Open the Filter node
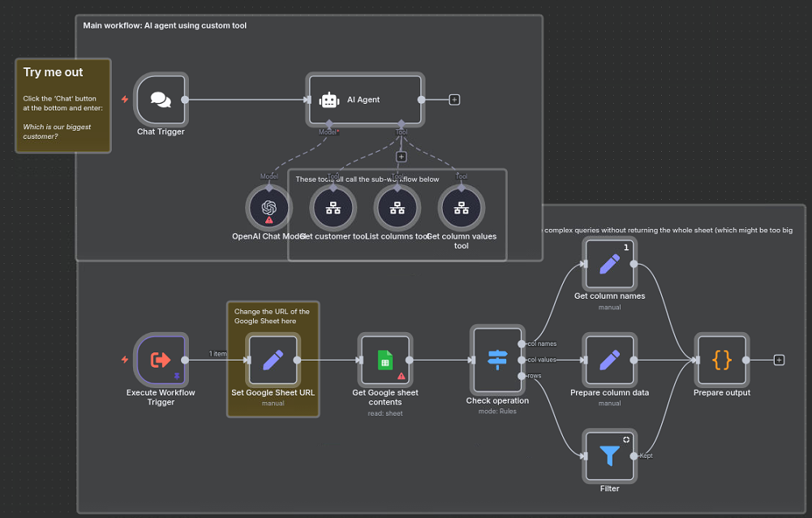 609,456
